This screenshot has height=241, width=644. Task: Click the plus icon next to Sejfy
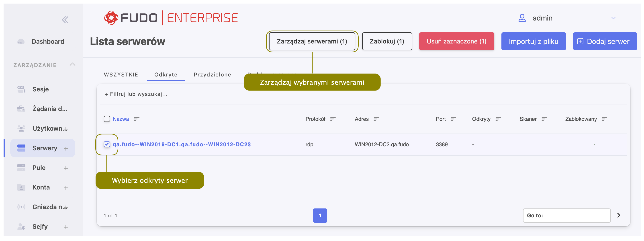(66, 227)
